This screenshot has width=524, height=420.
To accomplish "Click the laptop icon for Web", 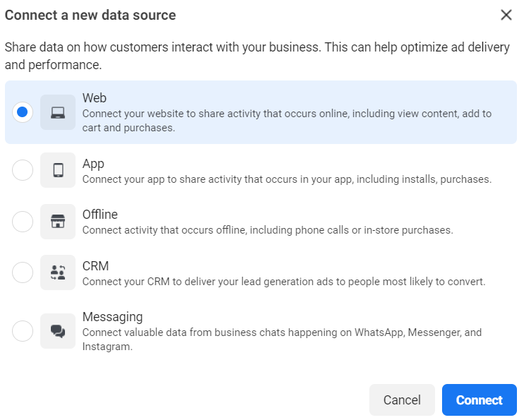I will click(x=58, y=112).
